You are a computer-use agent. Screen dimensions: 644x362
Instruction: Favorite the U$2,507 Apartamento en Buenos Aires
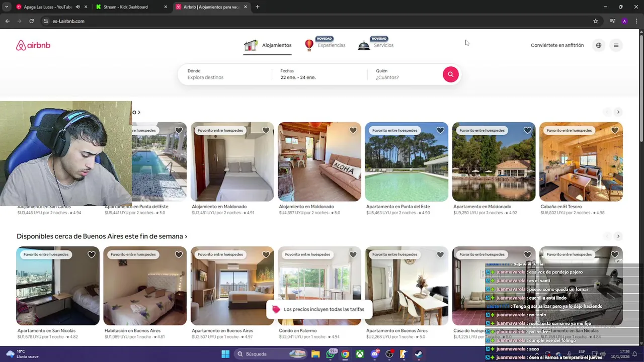coord(266,254)
